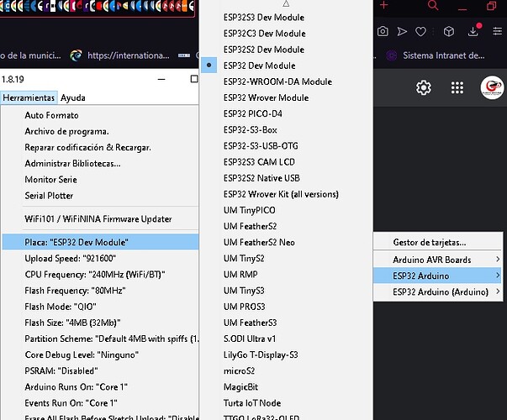Open the Ayuda menu
The width and height of the screenshot is (507, 420).
73,97
